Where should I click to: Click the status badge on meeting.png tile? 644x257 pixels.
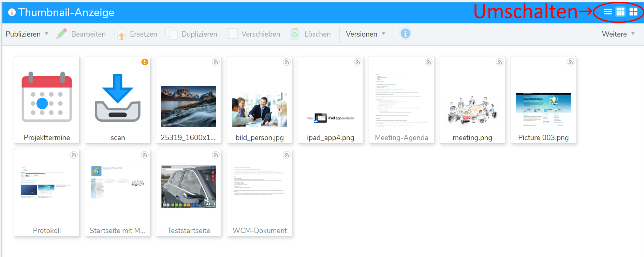(499, 62)
